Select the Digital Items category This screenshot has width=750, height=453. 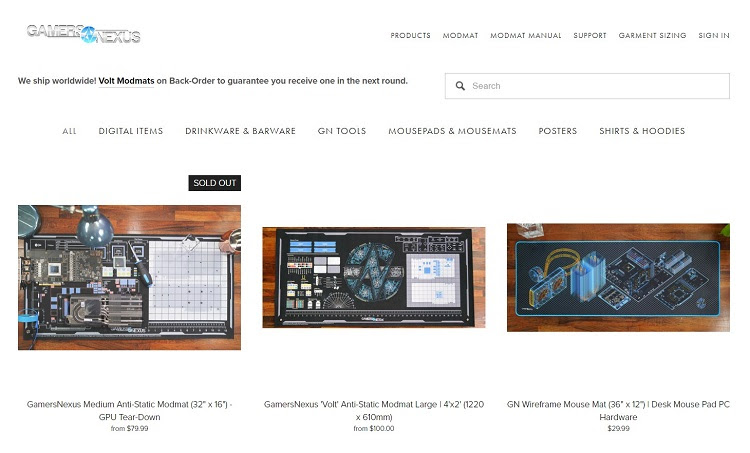131,131
